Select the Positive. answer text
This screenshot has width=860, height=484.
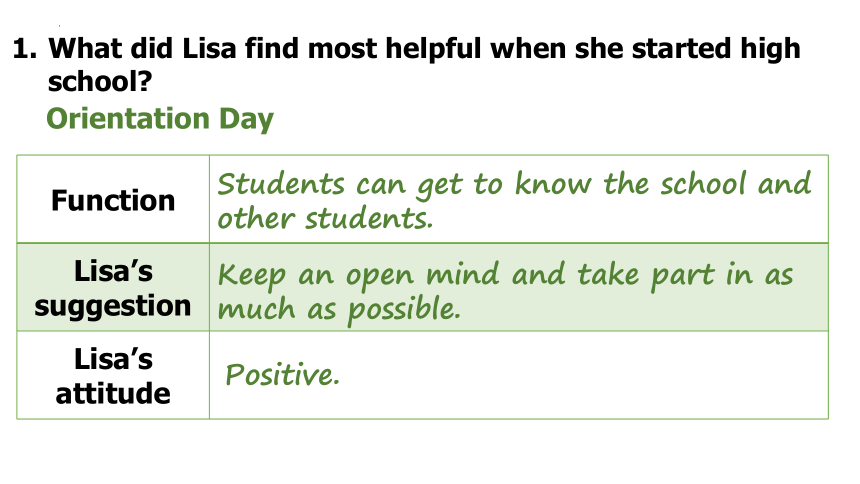283,375
